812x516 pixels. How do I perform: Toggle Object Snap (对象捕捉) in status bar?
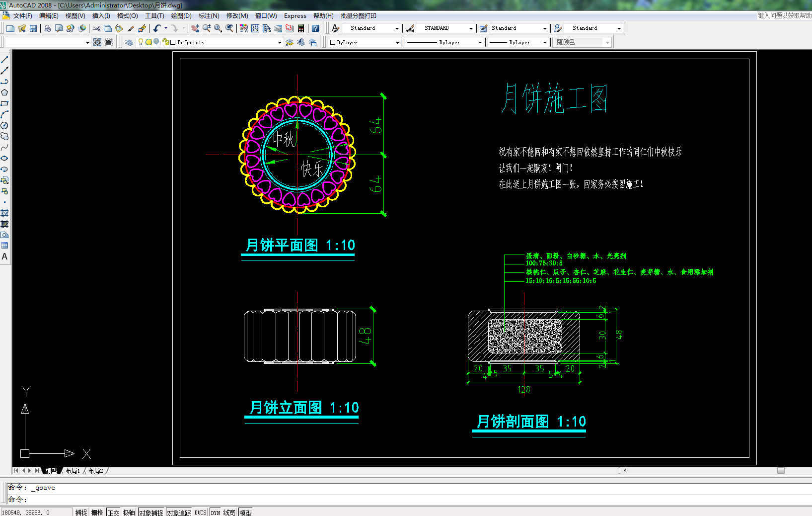click(x=151, y=513)
